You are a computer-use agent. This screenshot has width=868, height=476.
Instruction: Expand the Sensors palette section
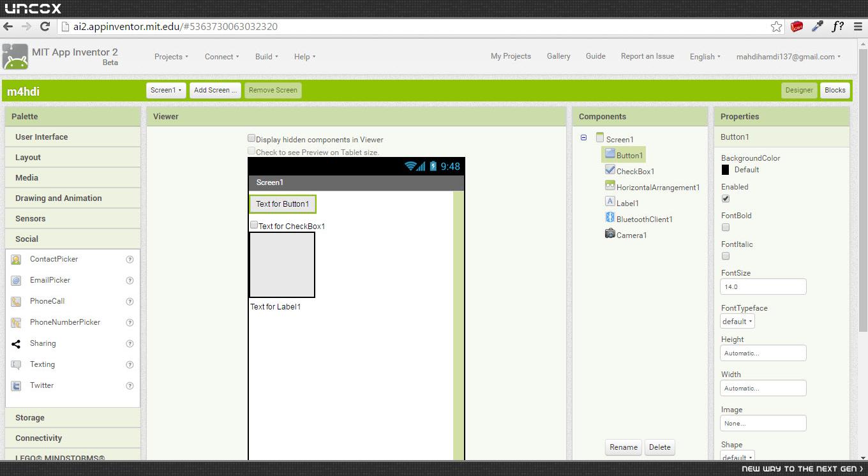73,219
